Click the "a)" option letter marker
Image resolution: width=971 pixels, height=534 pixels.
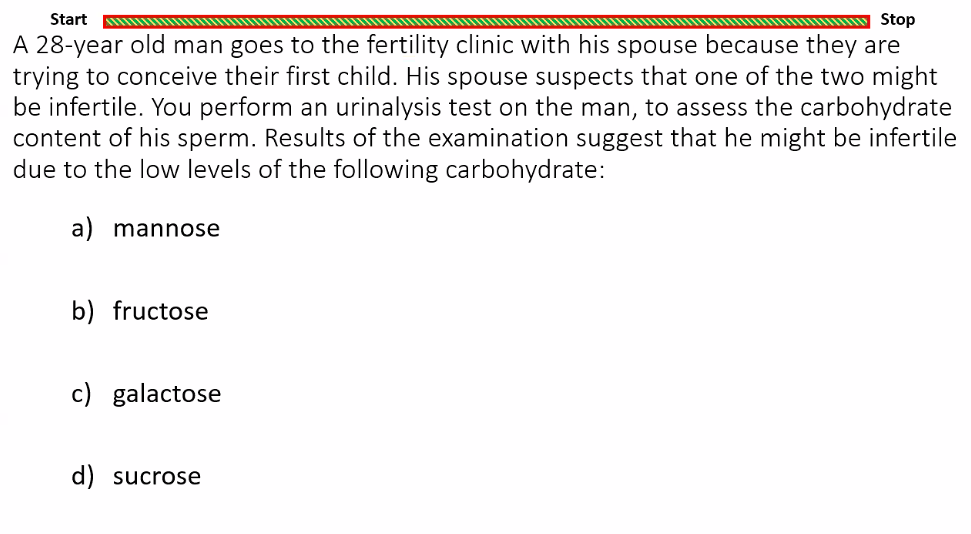[x=82, y=229]
